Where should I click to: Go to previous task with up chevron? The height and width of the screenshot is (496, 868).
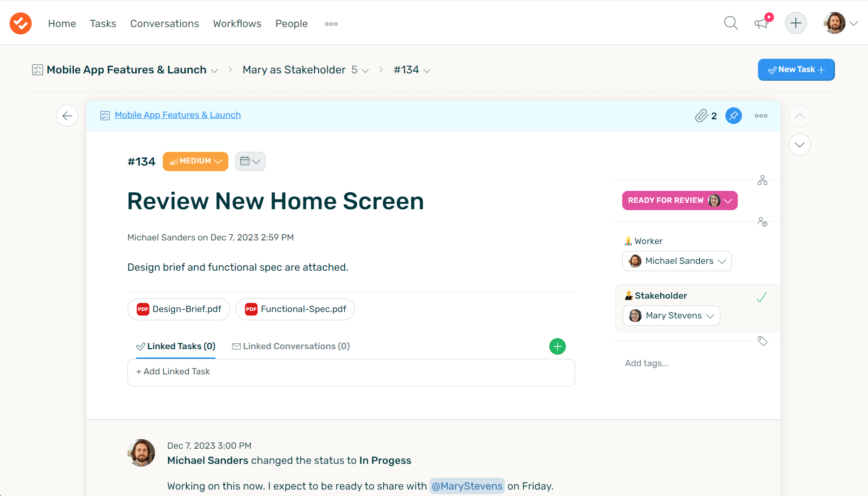click(x=800, y=116)
